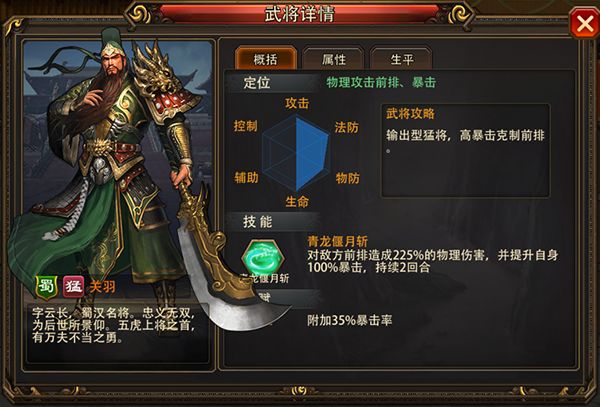Open the 生平 tab
Screen dimensions: 600x407
[x=401, y=59]
